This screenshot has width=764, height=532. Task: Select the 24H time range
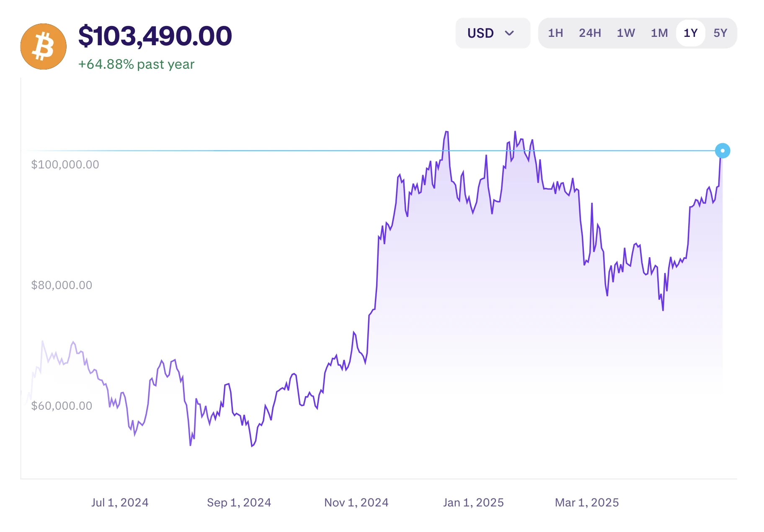590,33
